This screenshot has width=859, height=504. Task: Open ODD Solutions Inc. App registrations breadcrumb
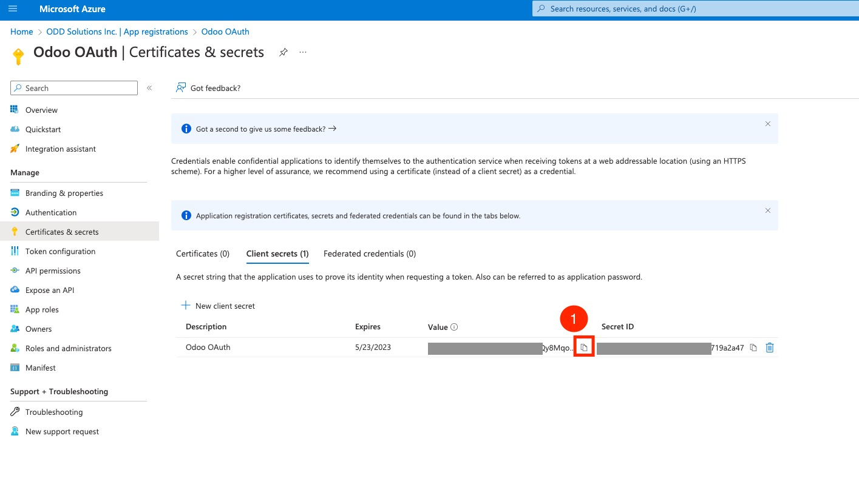pyautogui.click(x=117, y=32)
